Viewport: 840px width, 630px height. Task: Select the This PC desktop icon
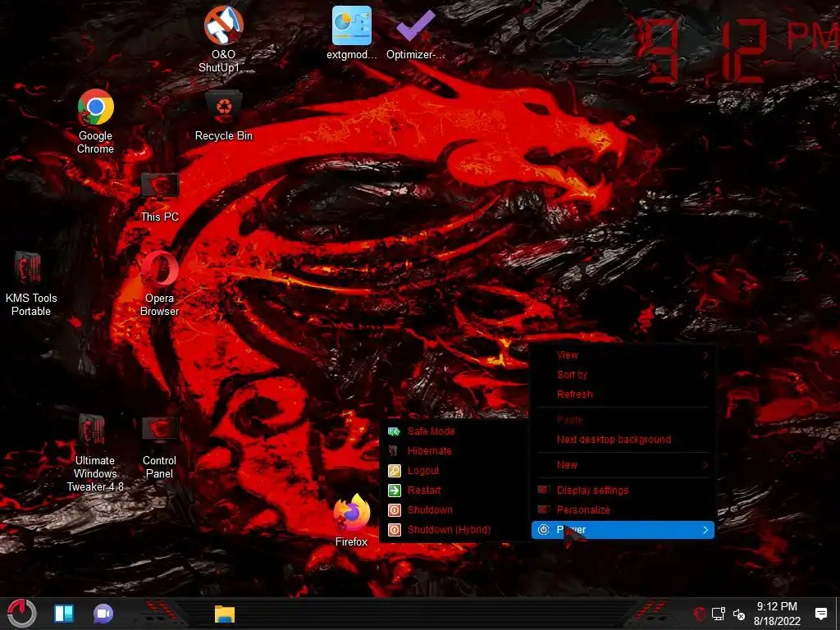click(160, 197)
